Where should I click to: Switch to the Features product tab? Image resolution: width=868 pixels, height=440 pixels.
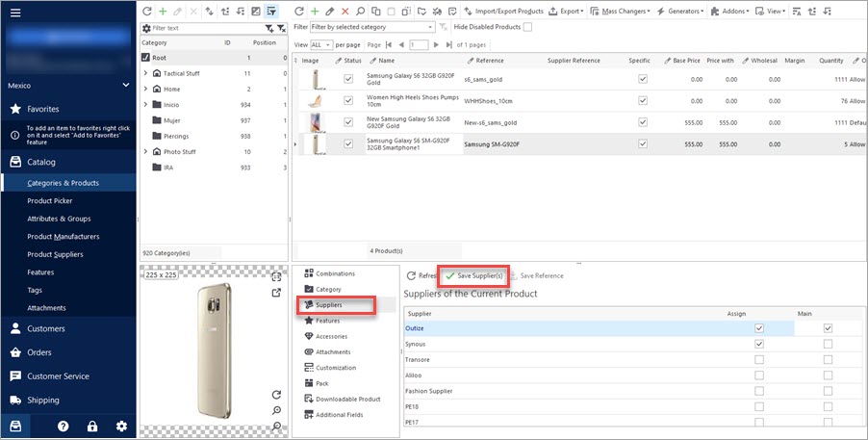(x=322, y=321)
